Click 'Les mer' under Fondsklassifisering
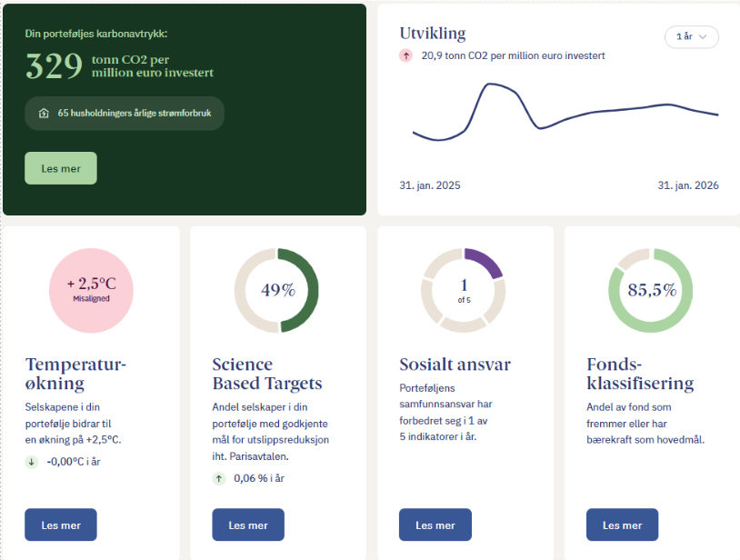The image size is (740, 560). [x=623, y=525]
